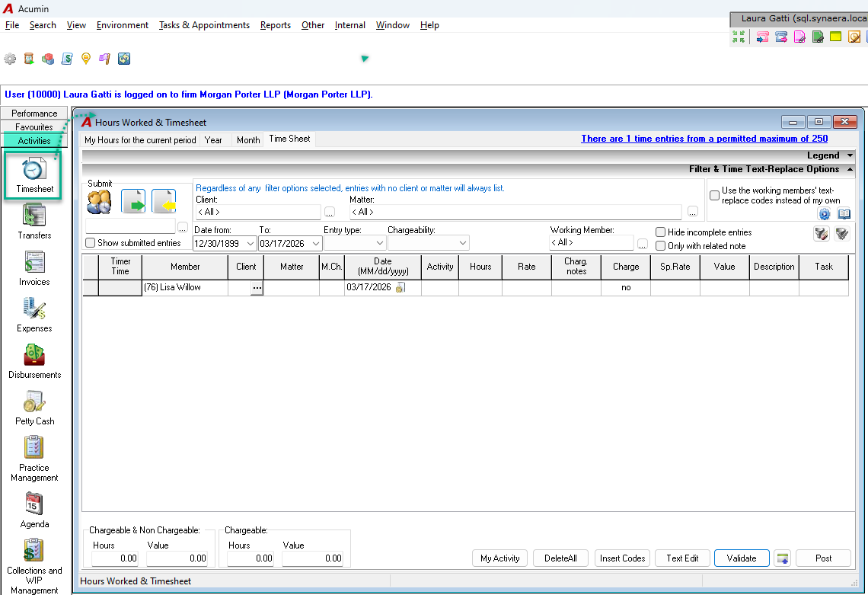Screen dimensions: 868x595
Task: Open the Reports menu
Action: click(275, 25)
